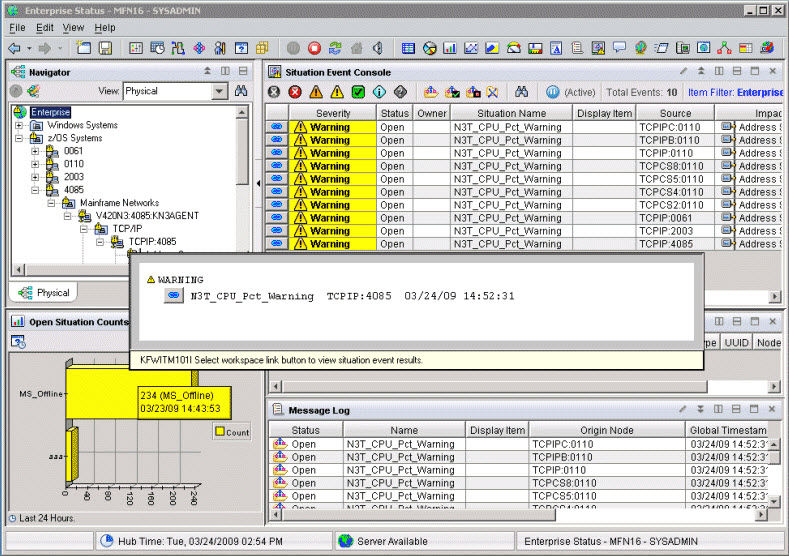Select the Browser view icon
The height and width of the screenshot is (556, 789).
(703, 48)
